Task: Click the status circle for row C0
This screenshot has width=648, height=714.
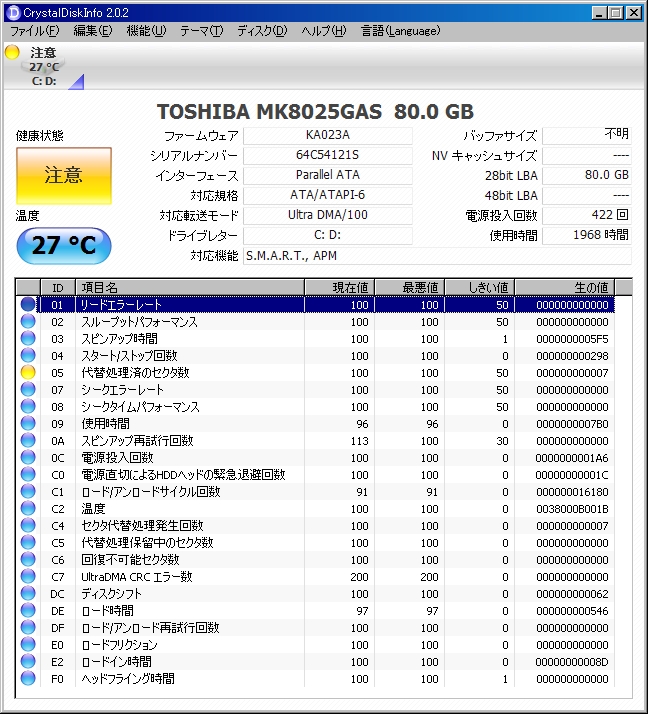Action: tap(28, 474)
